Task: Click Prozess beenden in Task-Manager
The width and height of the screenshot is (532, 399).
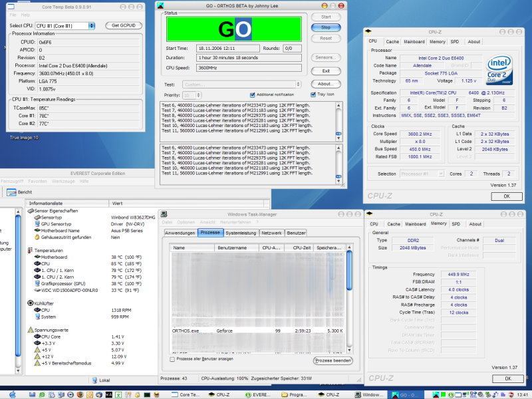Action: click(333, 360)
